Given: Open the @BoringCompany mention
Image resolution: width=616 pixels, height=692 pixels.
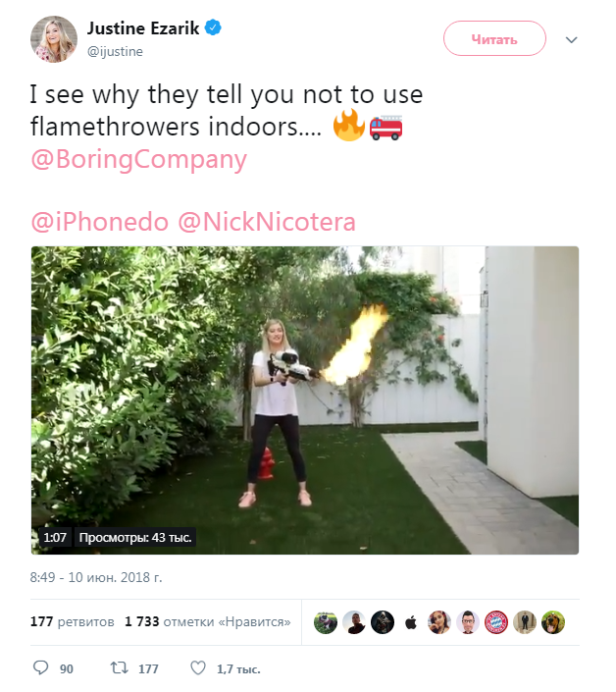Looking at the screenshot, I should click(138, 159).
